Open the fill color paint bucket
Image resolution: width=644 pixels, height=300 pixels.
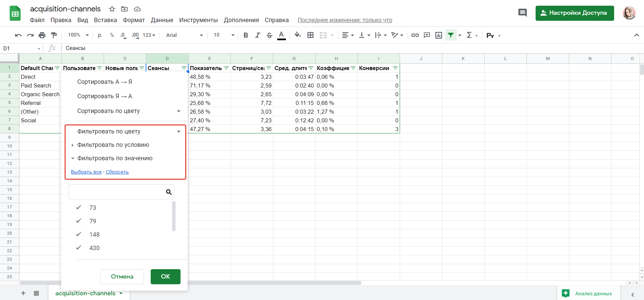point(297,35)
